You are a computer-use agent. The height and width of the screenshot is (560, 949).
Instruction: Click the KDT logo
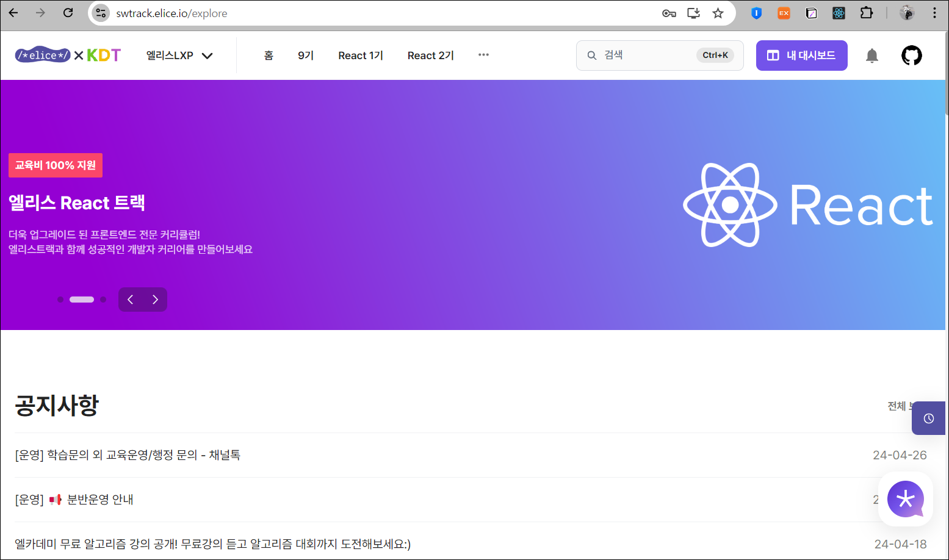(x=104, y=55)
